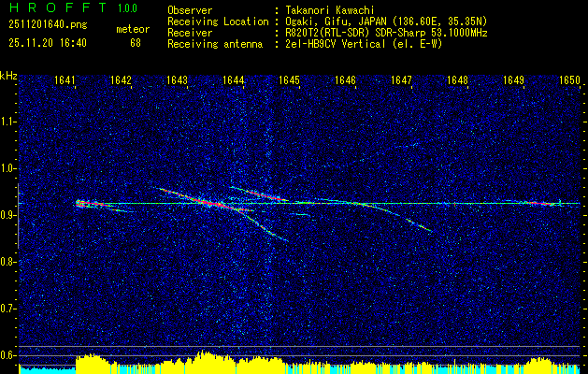
Task: Click the echo burst near 1649
Action: pyautogui.click(x=542, y=203)
